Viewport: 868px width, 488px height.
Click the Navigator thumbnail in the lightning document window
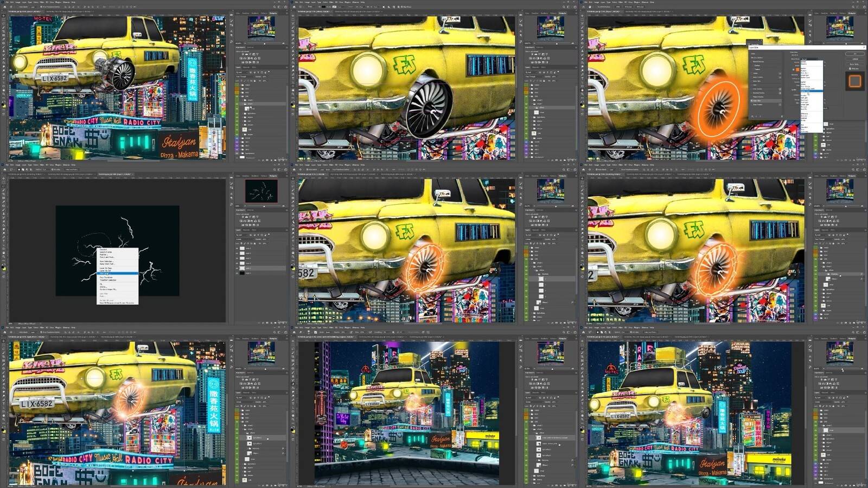tap(261, 191)
